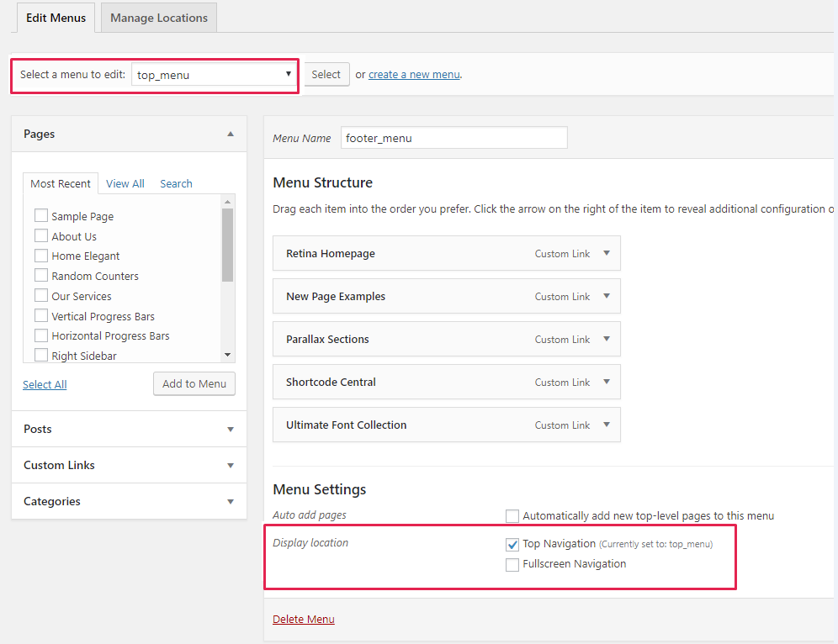
Task: Expand the Custom Links panel
Action: 231,466
